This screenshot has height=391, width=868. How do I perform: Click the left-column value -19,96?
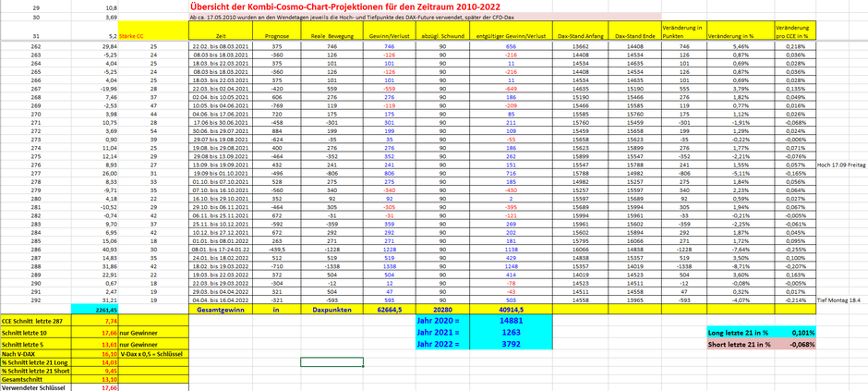click(x=95, y=88)
